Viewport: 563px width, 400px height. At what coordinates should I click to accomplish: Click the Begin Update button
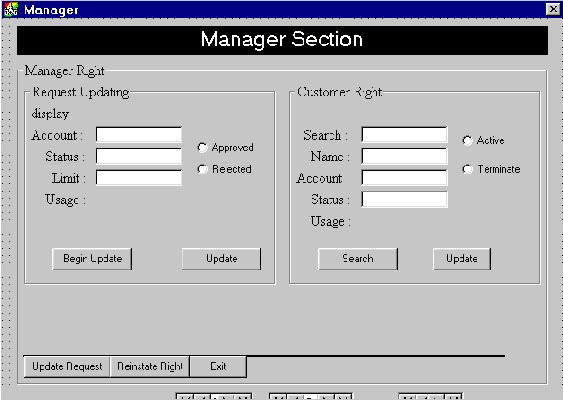[92, 259]
